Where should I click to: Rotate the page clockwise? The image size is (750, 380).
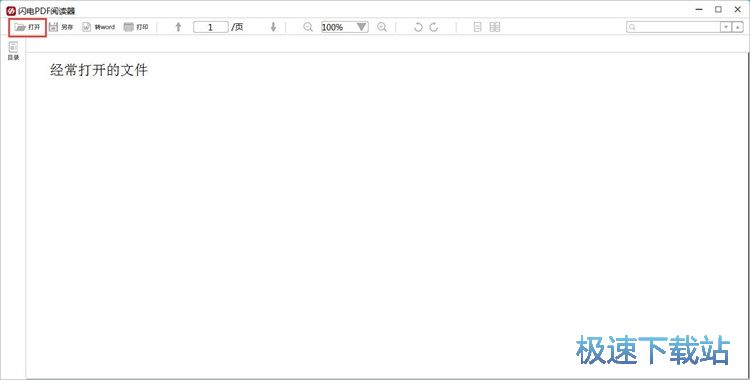click(434, 27)
